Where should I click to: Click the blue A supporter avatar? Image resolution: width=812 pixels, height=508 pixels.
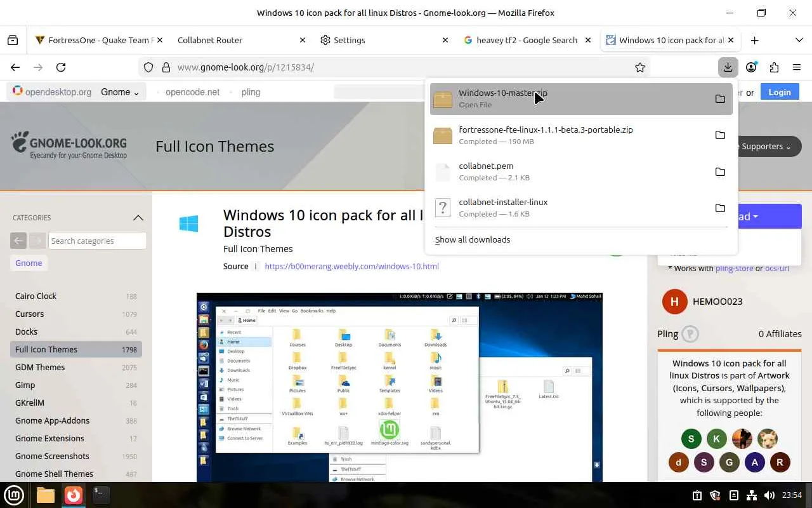[755, 463]
